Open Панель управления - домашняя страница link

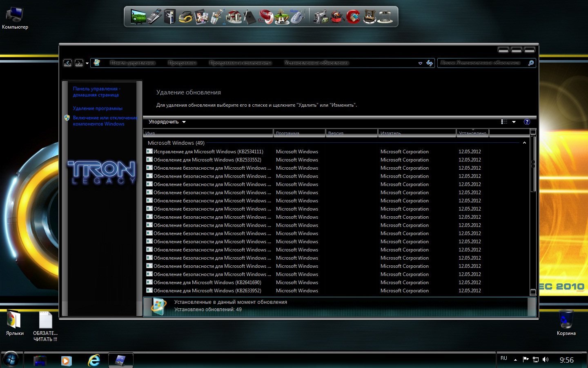point(96,92)
